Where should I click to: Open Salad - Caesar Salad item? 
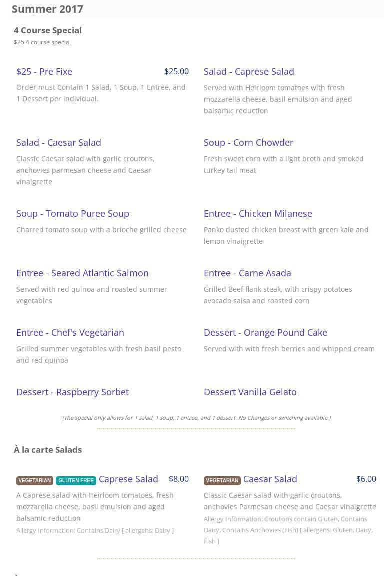coord(59,142)
